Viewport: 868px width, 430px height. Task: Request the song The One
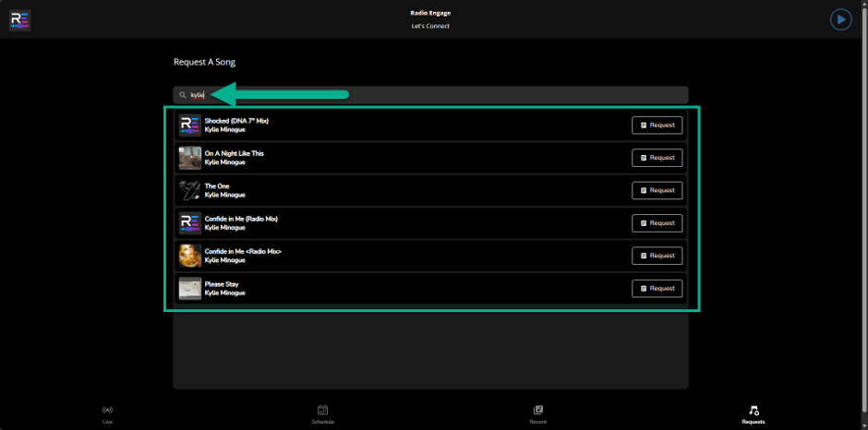pos(657,190)
